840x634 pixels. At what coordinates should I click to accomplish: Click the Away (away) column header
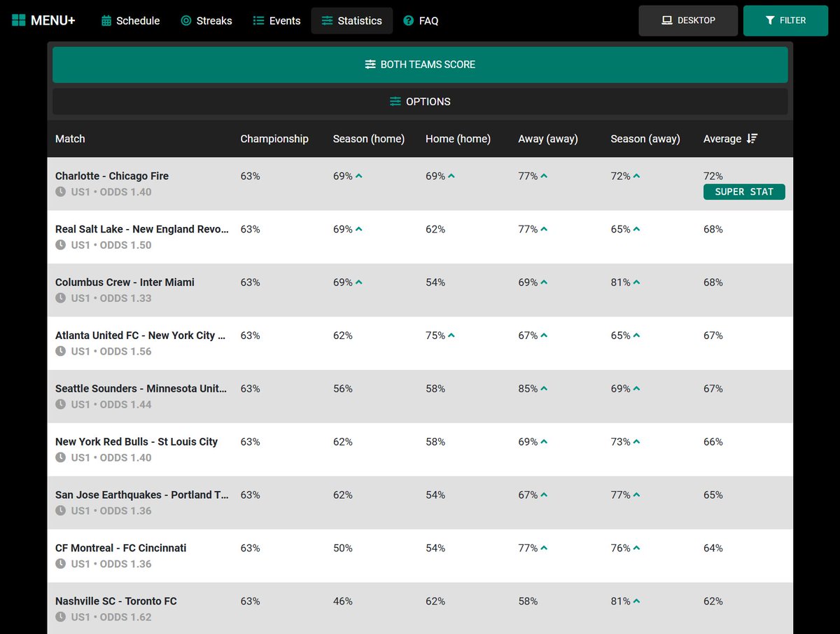pos(548,139)
